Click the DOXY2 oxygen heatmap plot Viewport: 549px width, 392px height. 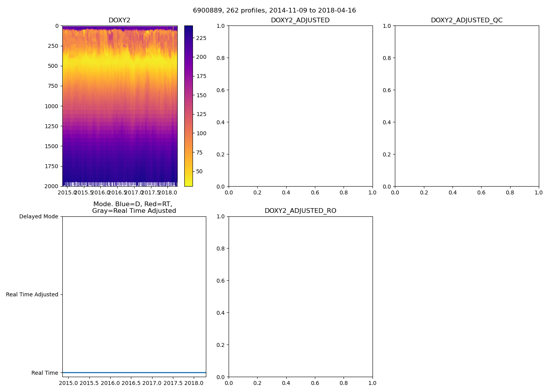(x=120, y=106)
